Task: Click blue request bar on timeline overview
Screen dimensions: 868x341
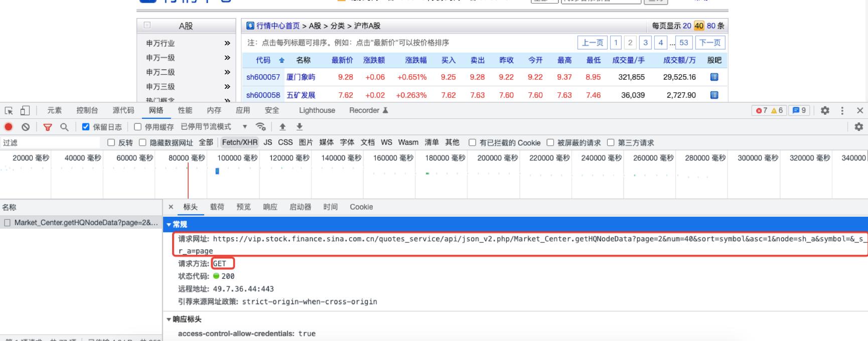Action: click(x=217, y=171)
